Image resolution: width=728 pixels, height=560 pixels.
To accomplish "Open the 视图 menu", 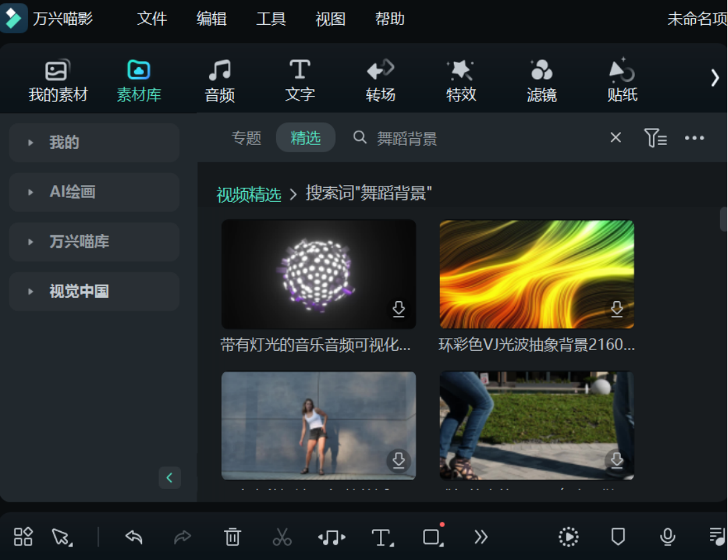I will [x=330, y=19].
